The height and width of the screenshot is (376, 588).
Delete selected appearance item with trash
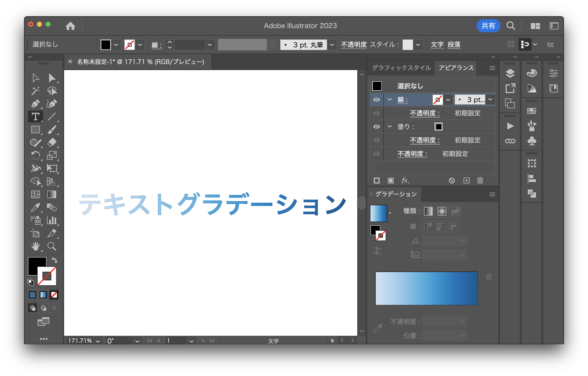480,180
